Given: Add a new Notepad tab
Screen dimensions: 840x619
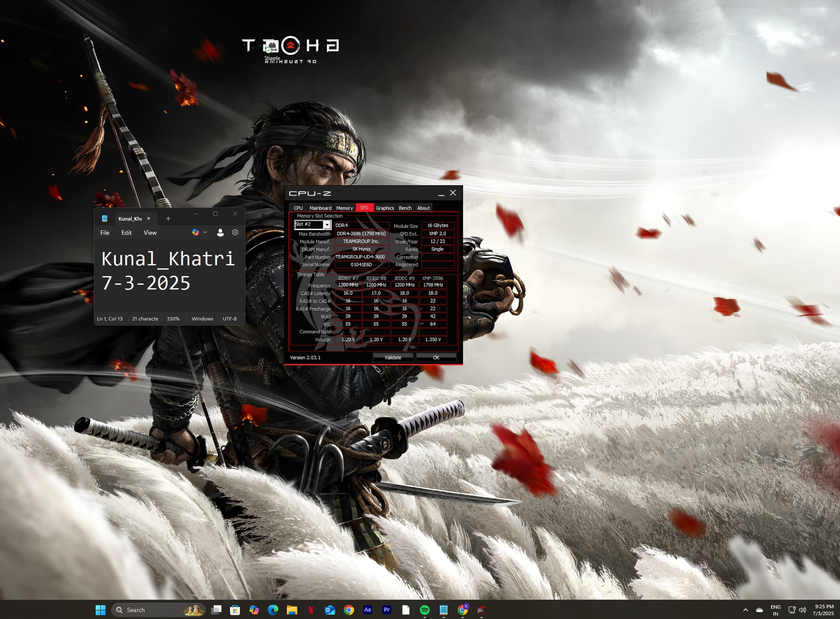Looking at the screenshot, I should [x=168, y=219].
